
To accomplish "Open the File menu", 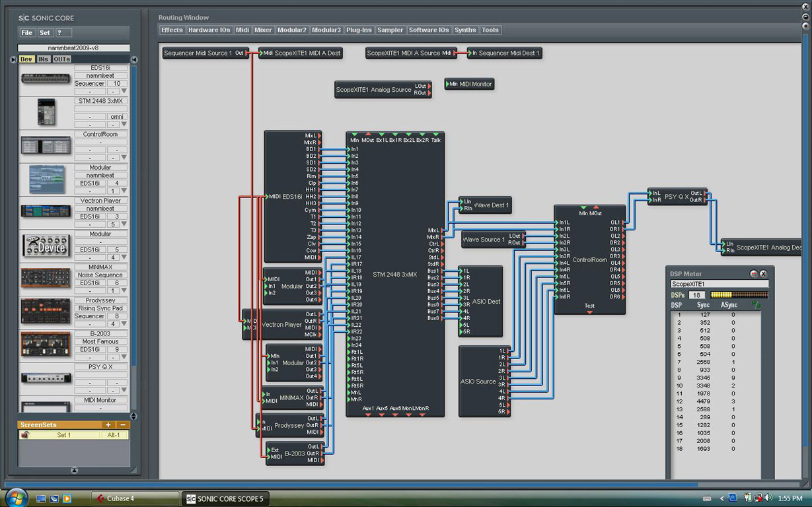I will point(27,32).
